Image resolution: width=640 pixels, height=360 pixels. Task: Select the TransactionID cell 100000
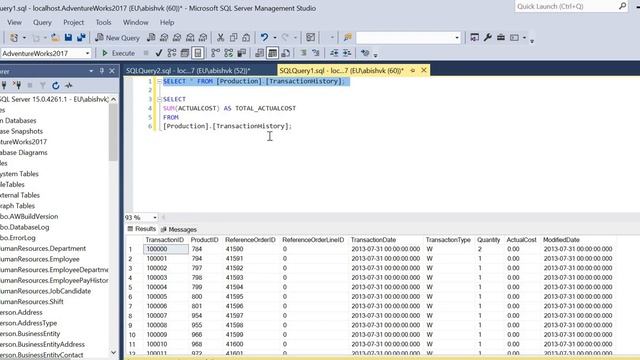(x=166, y=249)
